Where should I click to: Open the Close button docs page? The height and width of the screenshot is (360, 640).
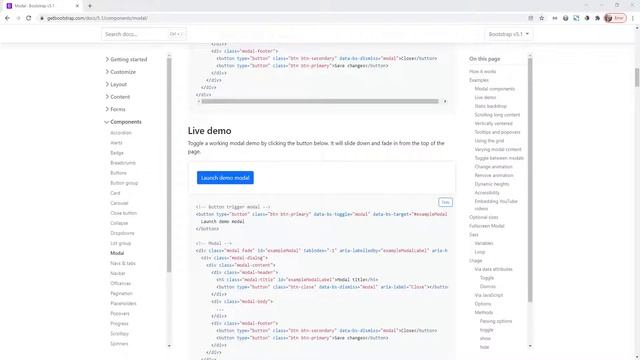pos(124,213)
